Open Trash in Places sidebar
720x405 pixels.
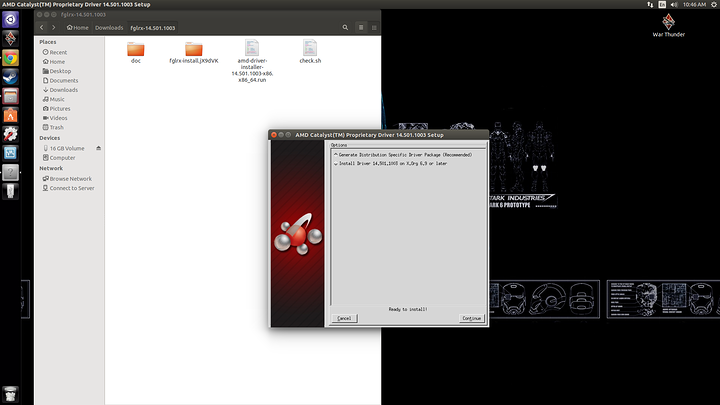[53, 127]
